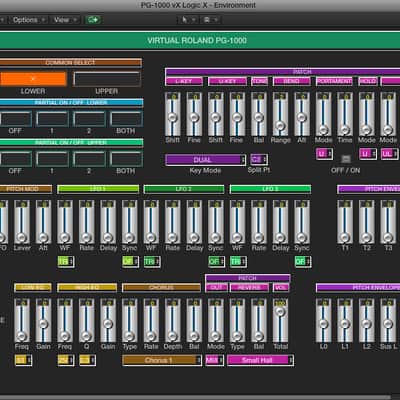Click the Sus L slider knob
Viewport: 400px width, 400px height.
(388, 324)
